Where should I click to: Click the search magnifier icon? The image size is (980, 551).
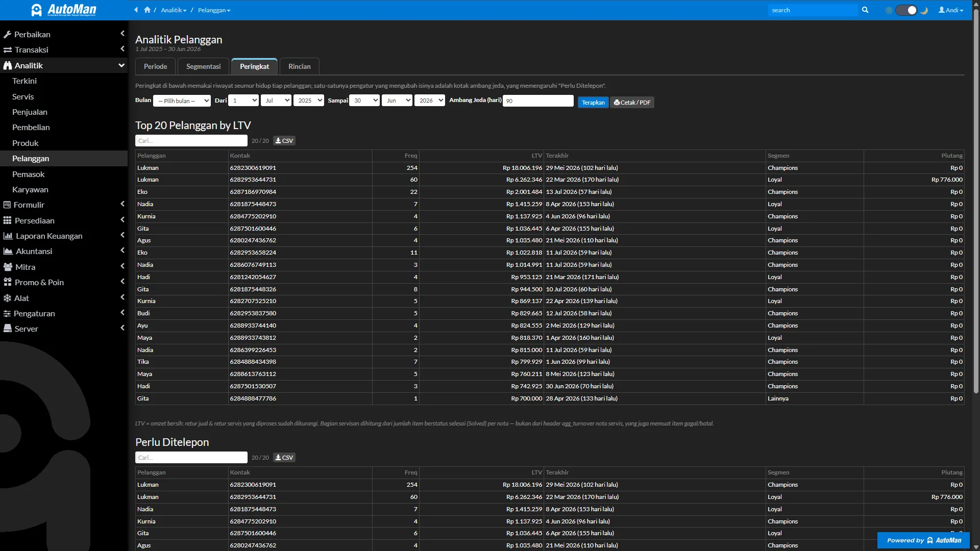(x=865, y=10)
